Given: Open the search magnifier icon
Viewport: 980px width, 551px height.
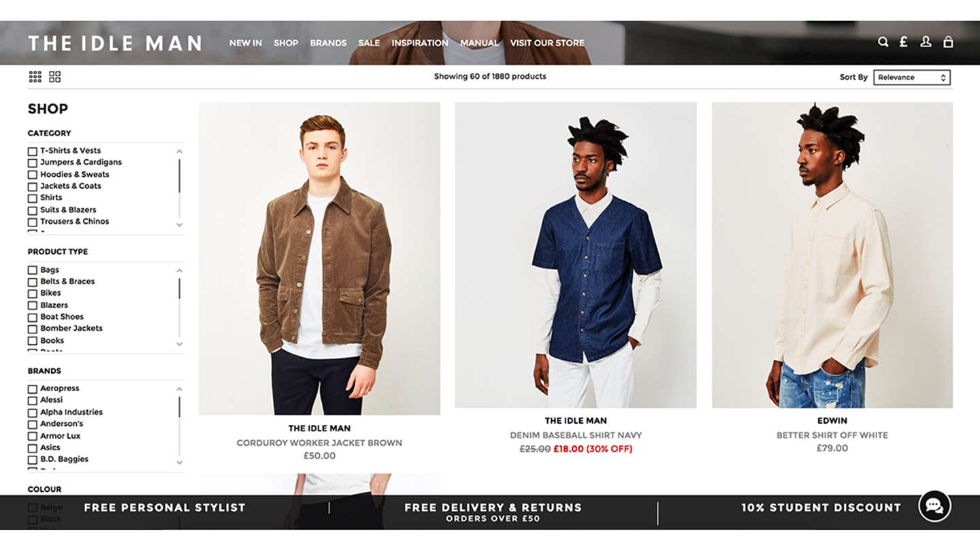Looking at the screenshot, I should (883, 42).
